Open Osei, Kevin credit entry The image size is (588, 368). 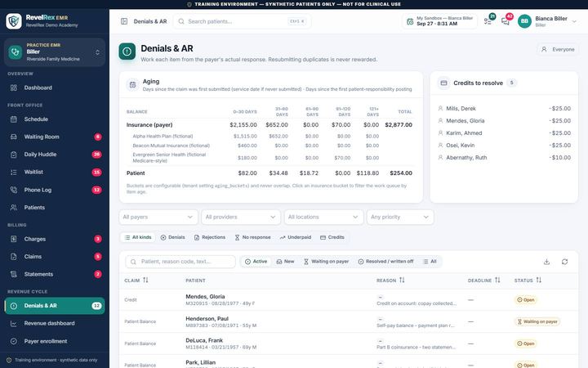click(x=504, y=146)
